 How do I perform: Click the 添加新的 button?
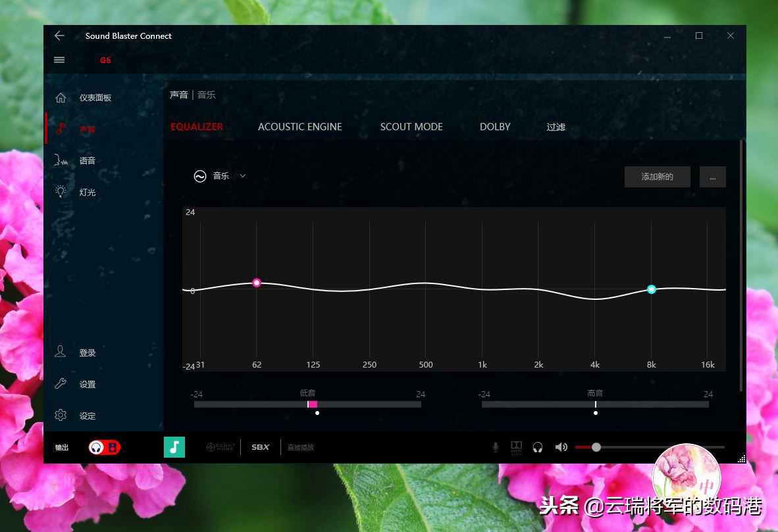point(657,177)
